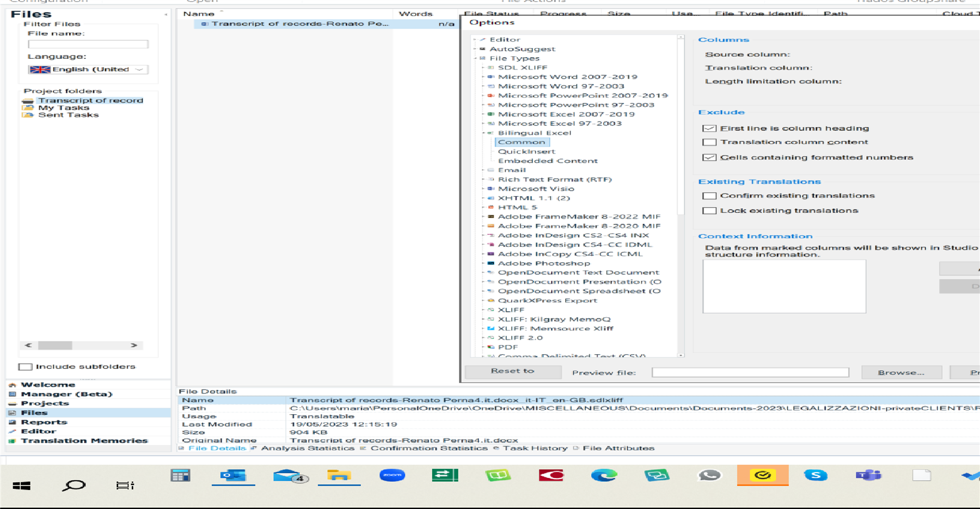
Task: Select Transcript of record project folder
Action: [90, 100]
